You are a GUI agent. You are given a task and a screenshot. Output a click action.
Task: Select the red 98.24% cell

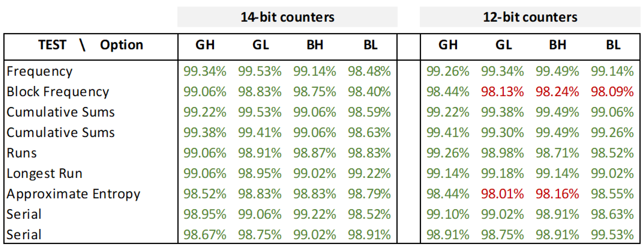pyautogui.click(x=557, y=92)
